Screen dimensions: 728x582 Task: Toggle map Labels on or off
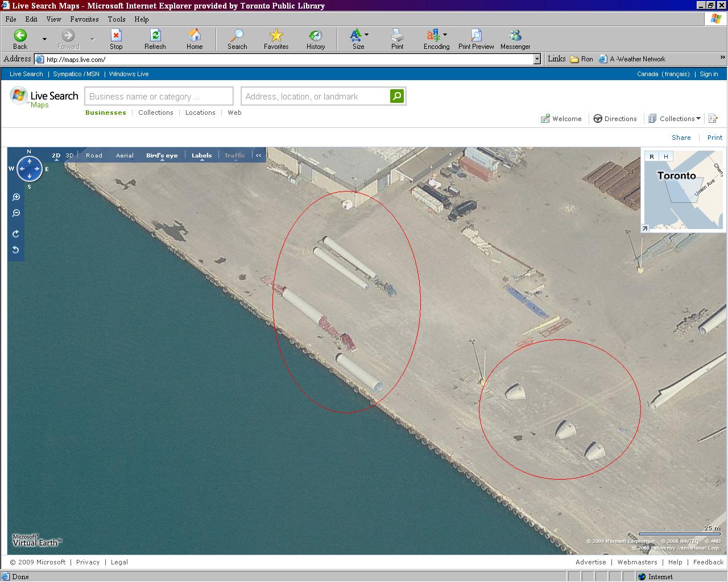click(201, 155)
